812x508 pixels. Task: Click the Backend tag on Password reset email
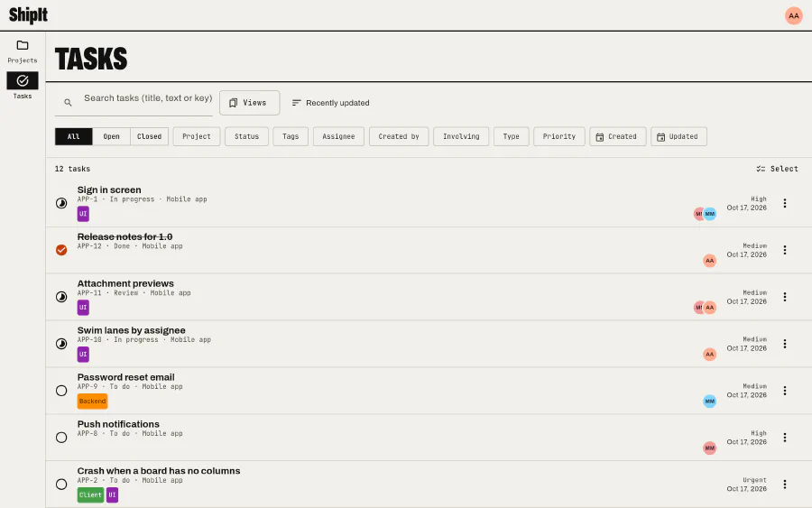click(x=92, y=402)
